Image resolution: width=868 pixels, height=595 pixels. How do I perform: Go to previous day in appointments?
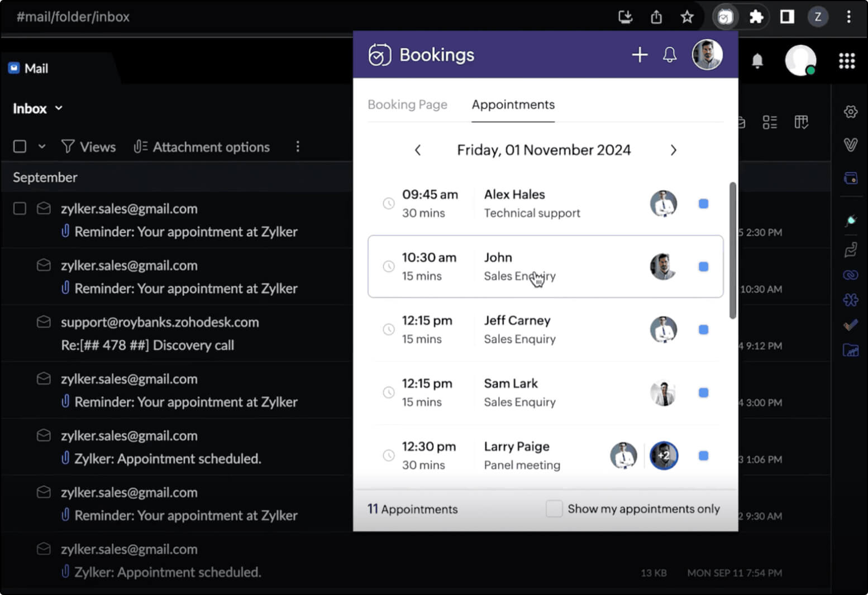coord(418,150)
